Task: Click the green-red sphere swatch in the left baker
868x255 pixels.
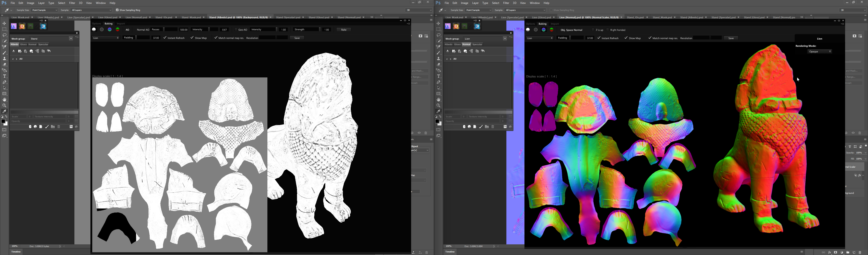Action: coord(118,30)
